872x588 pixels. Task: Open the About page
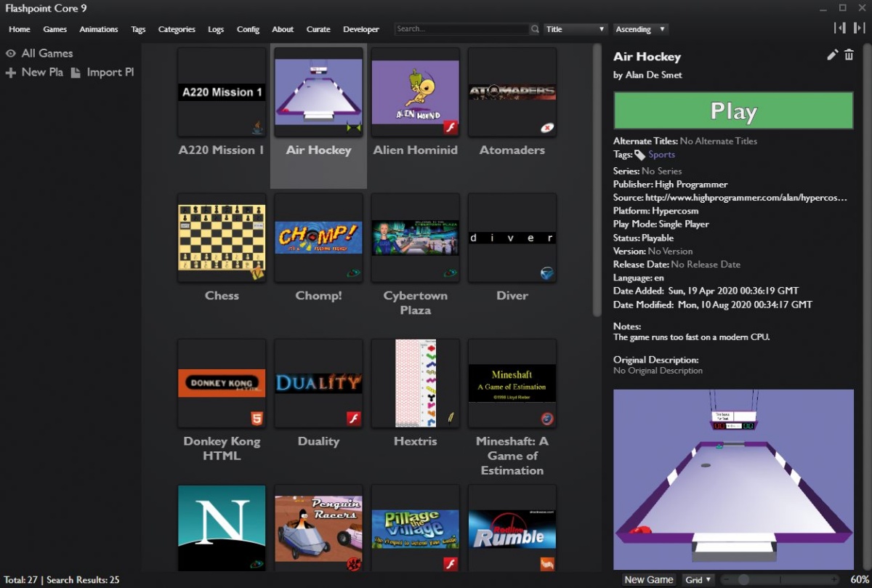(283, 29)
